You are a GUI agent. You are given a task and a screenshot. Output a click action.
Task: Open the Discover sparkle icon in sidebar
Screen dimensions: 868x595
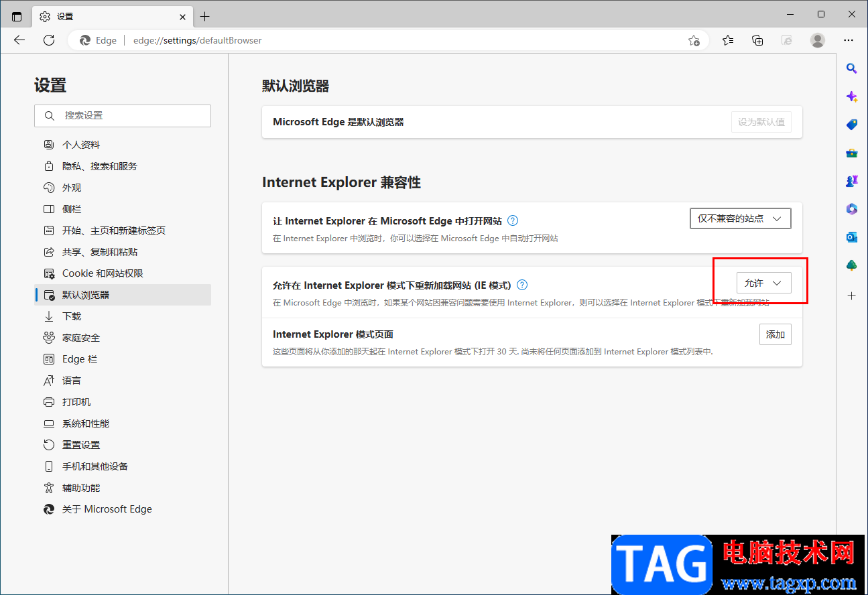pyautogui.click(x=852, y=96)
